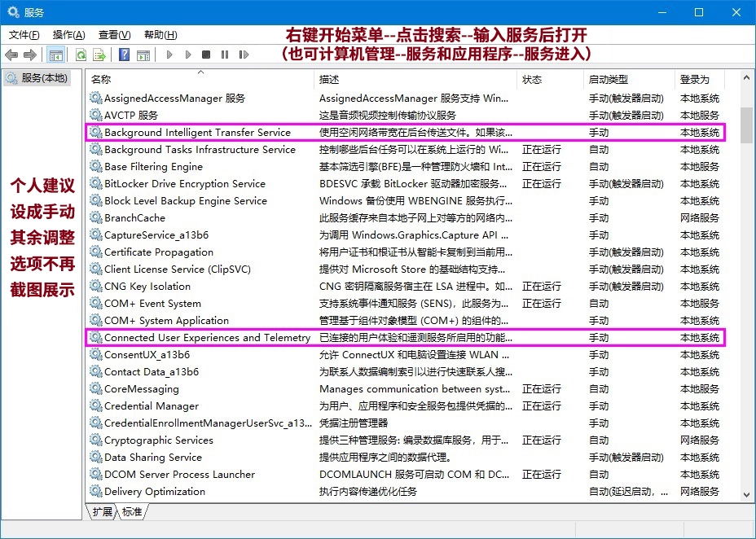Screen dimensions: 756x539
Task: Open the 查看(V) menu
Action: click(115, 35)
